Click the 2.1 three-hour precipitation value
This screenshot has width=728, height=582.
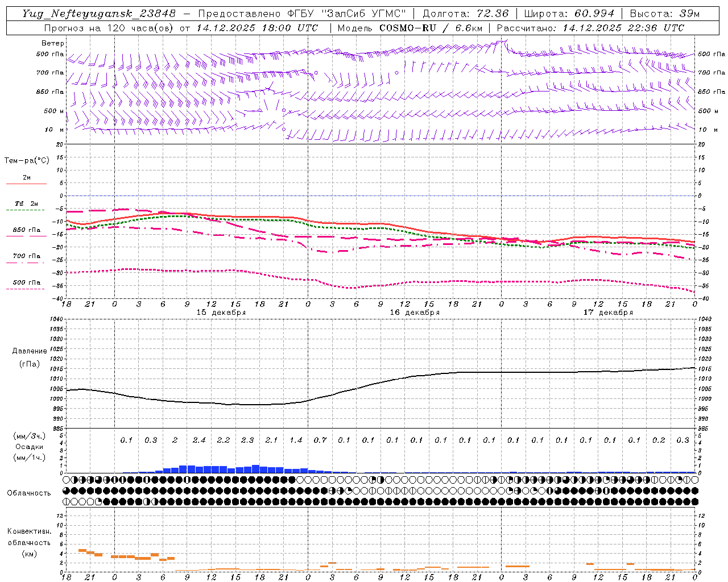tap(272, 440)
